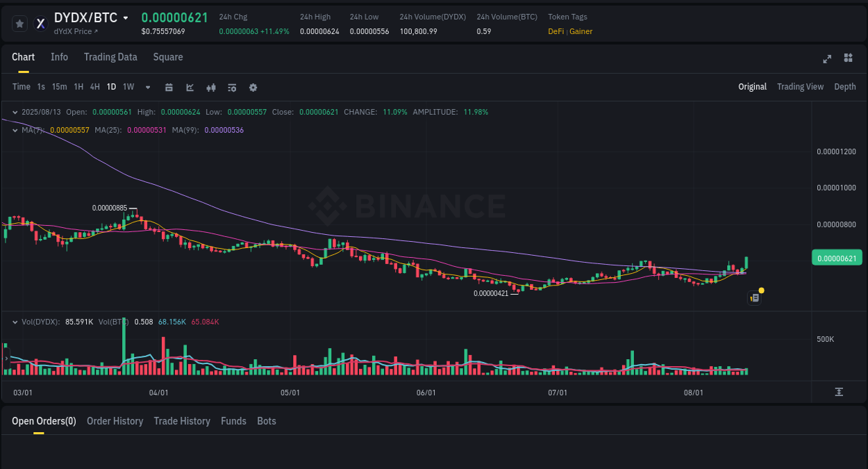Open the chart settings gear icon
The height and width of the screenshot is (469, 868).
point(253,87)
